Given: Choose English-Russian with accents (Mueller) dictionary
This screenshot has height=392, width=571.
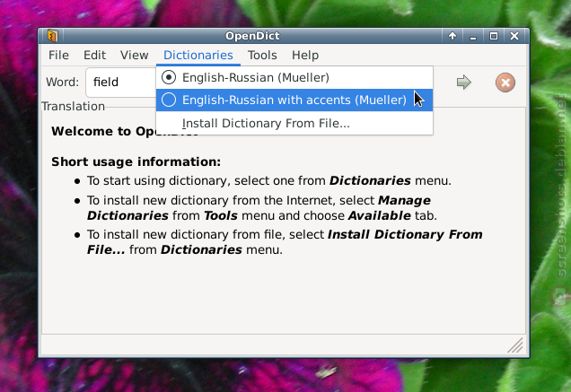Looking at the screenshot, I should pos(294,100).
